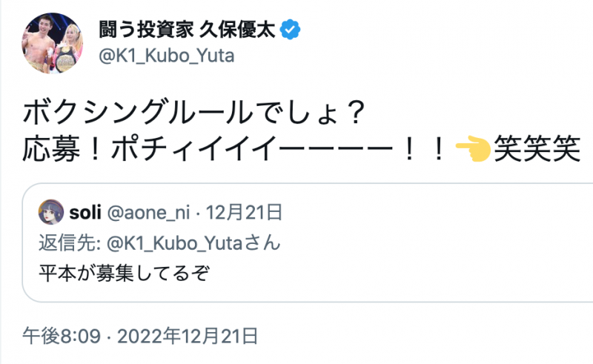The width and height of the screenshot is (593, 364).
Task: Click the 返信先: label in quoted tweet
Action: coord(65,243)
